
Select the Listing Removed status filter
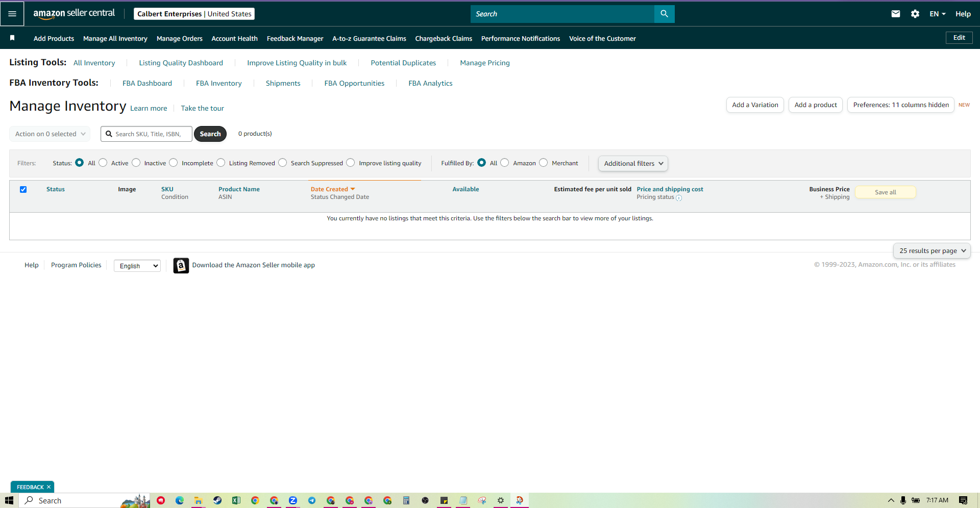pyautogui.click(x=221, y=163)
